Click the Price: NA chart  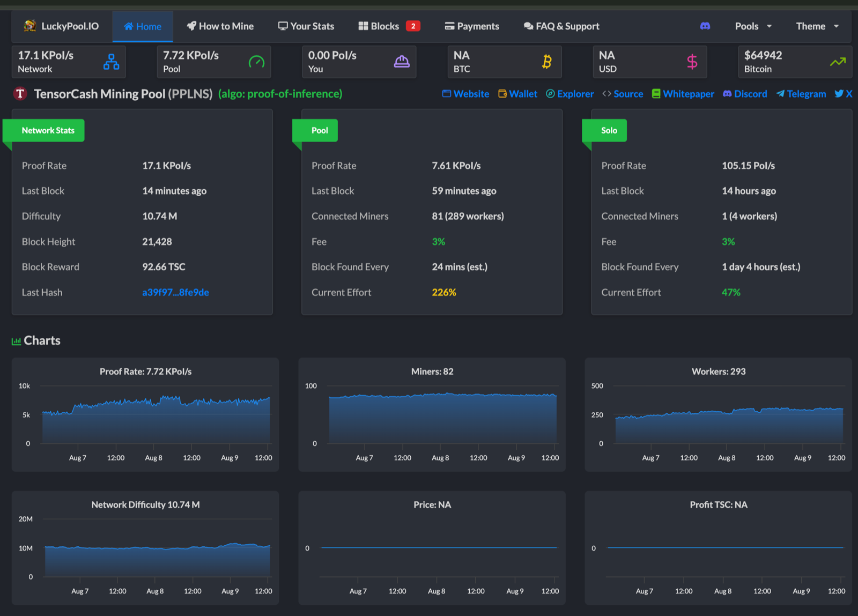pyautogui.click(x=432, y=548)
